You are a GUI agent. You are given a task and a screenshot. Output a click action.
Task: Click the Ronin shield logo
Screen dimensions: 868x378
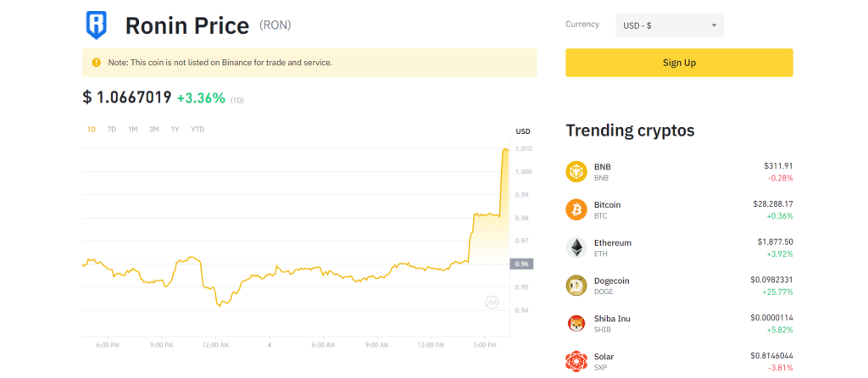point(97,25)
